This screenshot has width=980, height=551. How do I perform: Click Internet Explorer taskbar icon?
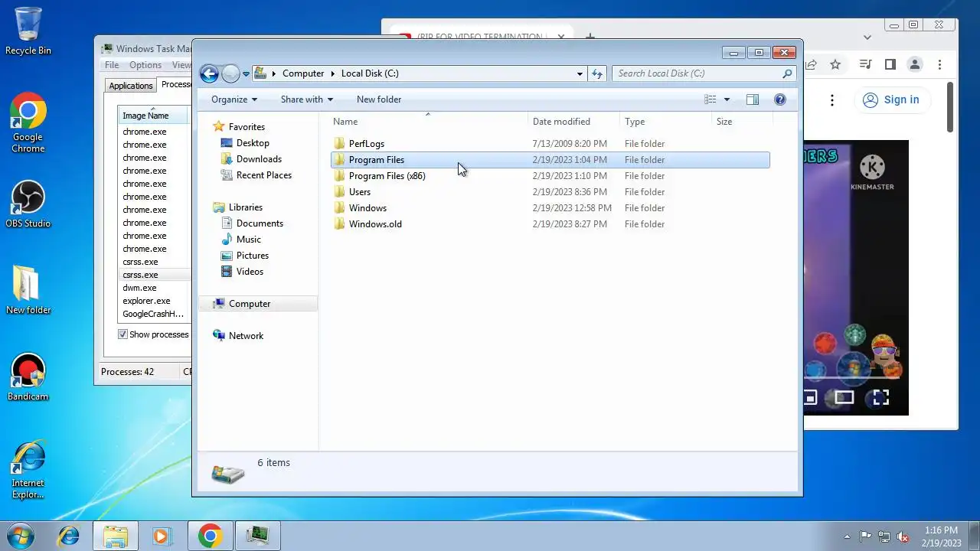69,536
